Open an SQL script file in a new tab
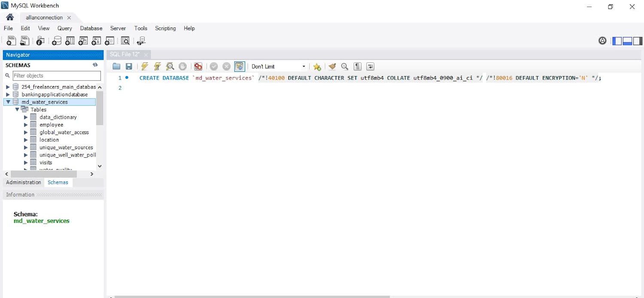 coord(25,41)
